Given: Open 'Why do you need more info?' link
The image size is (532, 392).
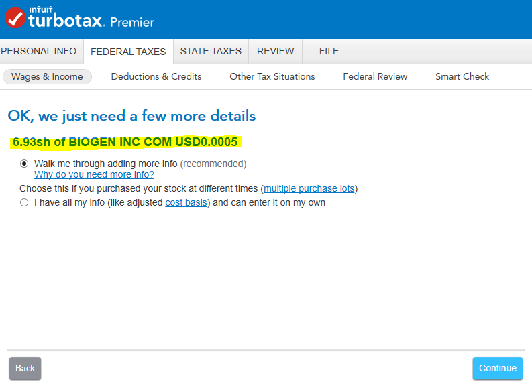Looking at the screenshot, I should [x=94, y=174].
